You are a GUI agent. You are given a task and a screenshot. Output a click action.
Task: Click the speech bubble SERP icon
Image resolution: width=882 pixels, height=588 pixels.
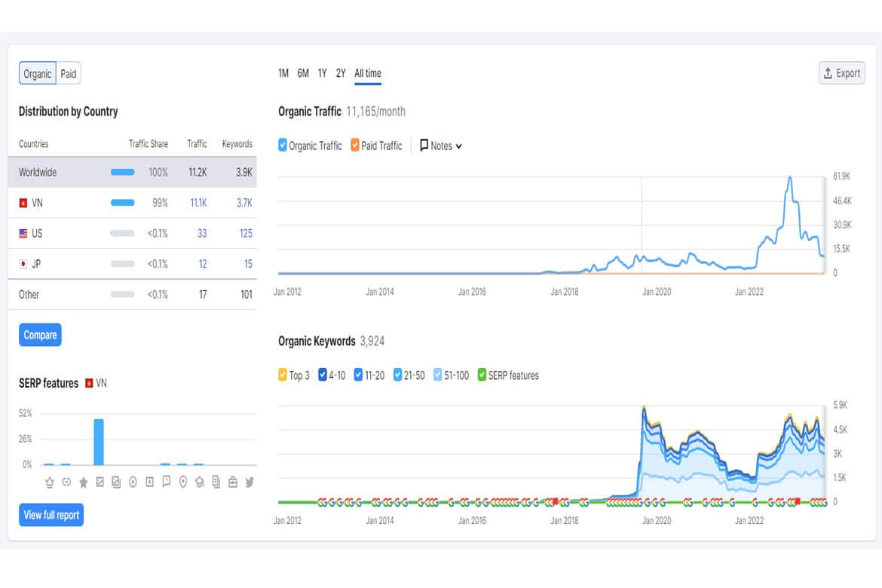[x=166, y=482]
